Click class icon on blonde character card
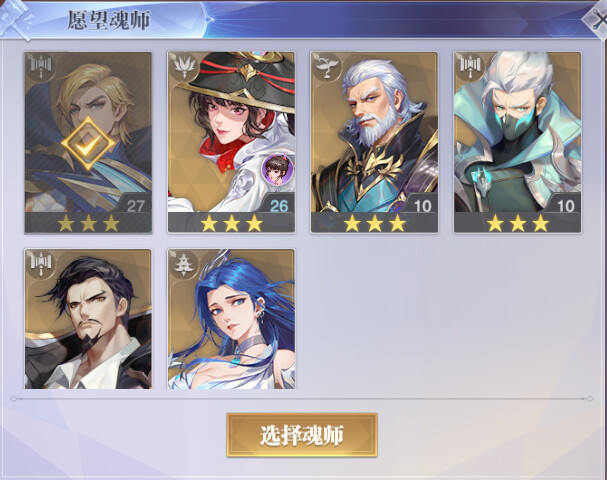 point(41,67)
